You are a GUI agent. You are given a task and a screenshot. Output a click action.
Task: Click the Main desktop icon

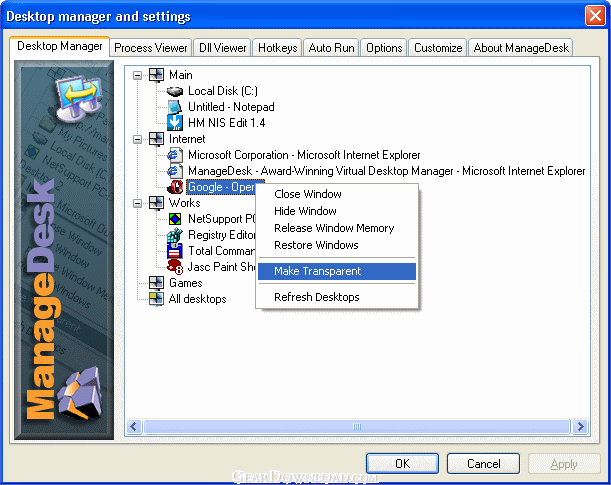click(156, 75)
